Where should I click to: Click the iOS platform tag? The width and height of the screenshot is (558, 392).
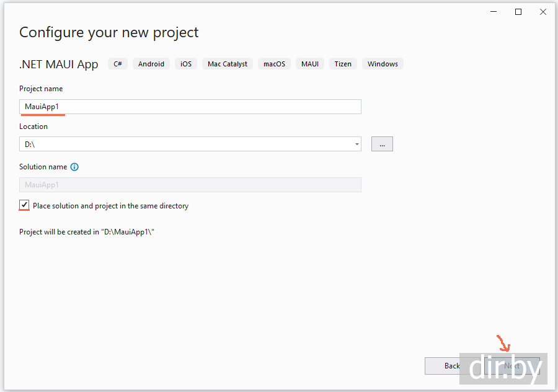[x=186, y=64]
